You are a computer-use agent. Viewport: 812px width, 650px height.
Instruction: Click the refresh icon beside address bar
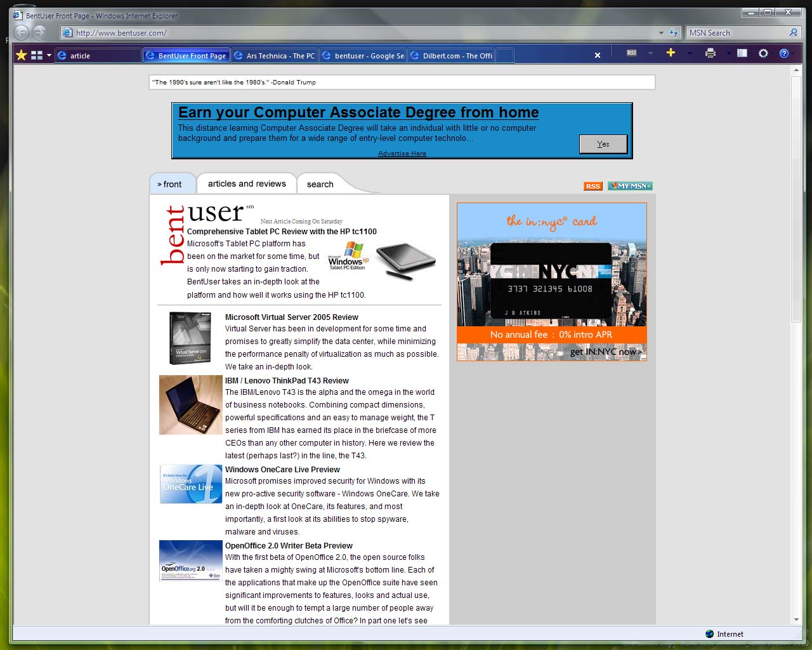coord(674,32)
